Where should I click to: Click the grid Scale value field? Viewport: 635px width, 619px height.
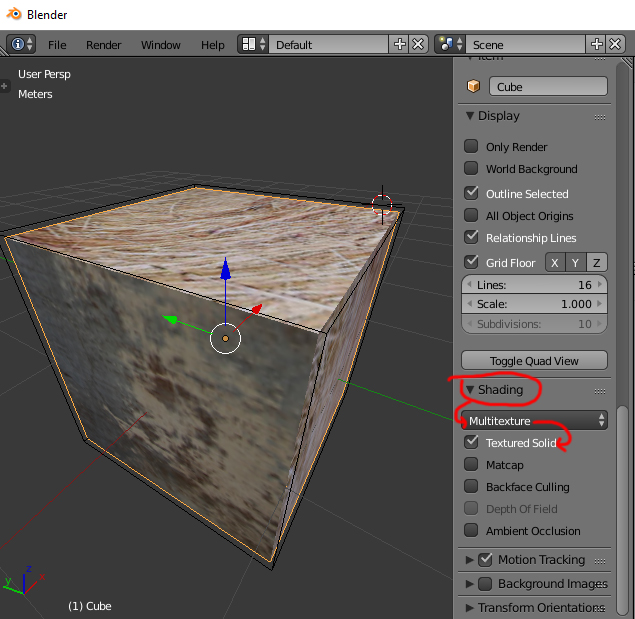534,304
